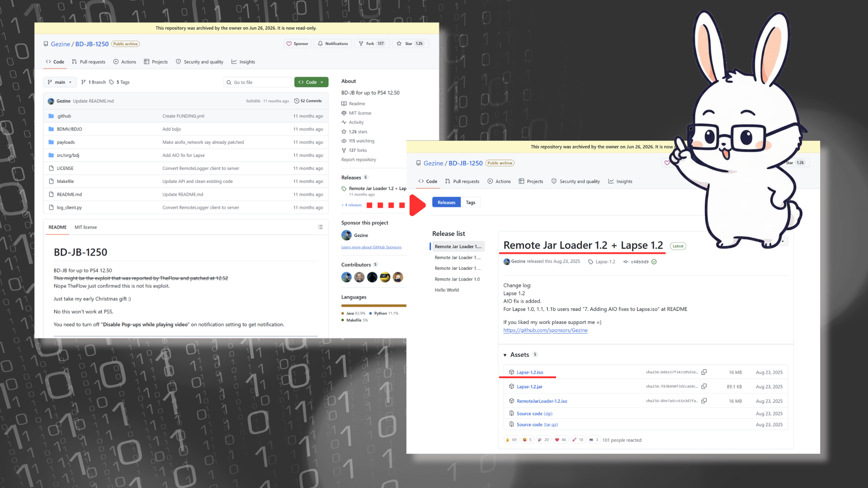The width and height of the screenshot is (868, 488).
Task: Open the LICENSE file
Action: (65, 169)
